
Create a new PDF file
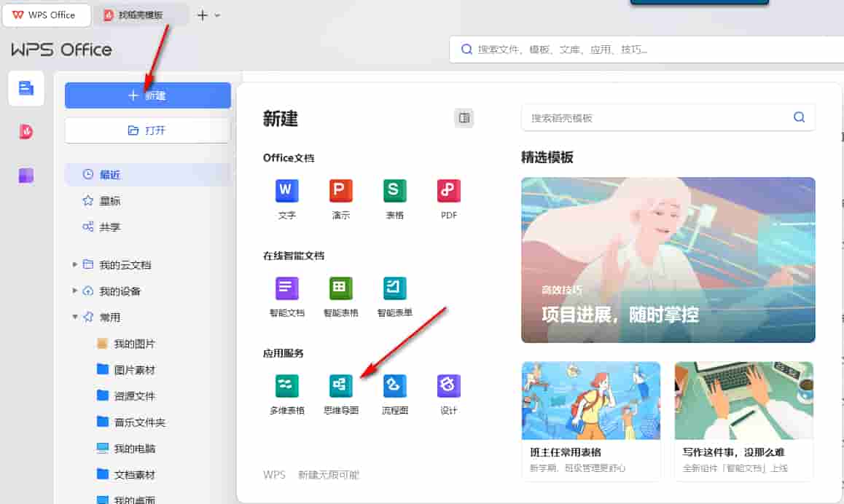point(448,200)
